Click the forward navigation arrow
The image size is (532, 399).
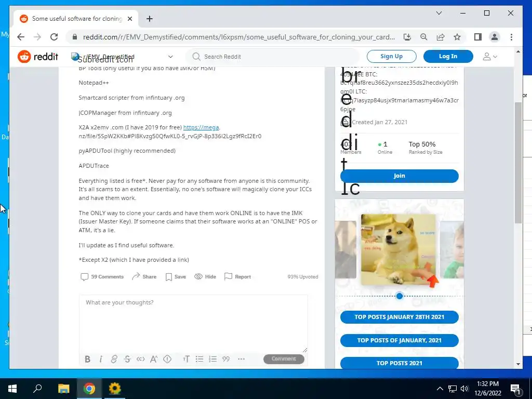[x=37, y=37]
